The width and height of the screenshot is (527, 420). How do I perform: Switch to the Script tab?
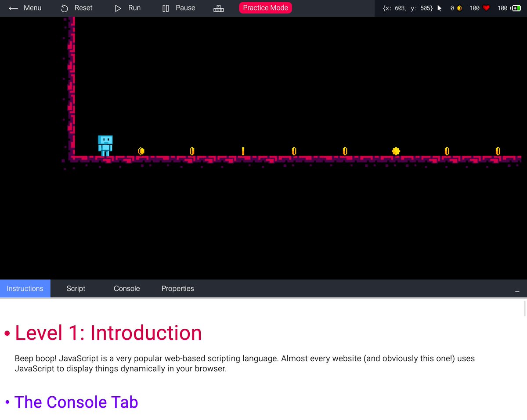pyautogui.click(x=76, y=288)
